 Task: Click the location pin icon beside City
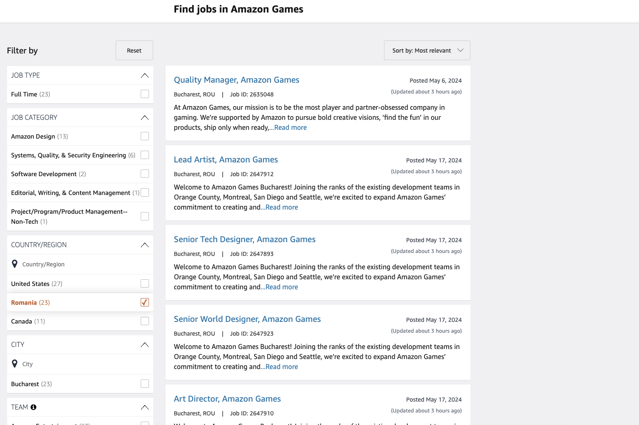pos(15,363)
